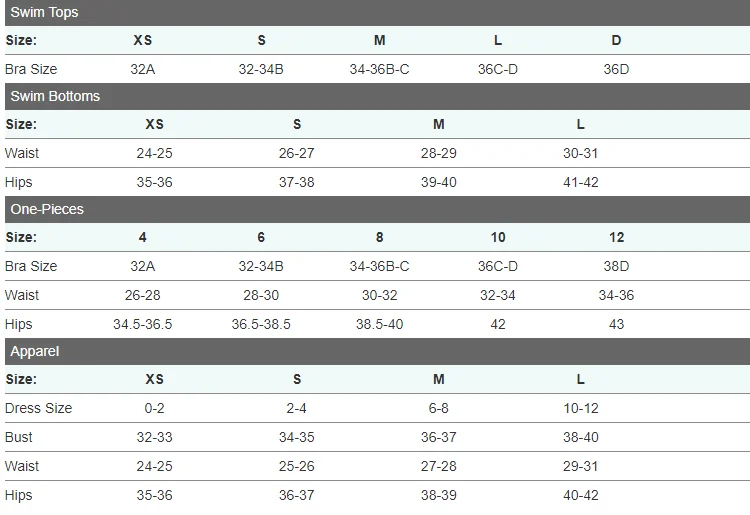Click waist 24-25 in Swim Bottoms
This screenshot has width=750, height=515.
(x=154, y=153)
